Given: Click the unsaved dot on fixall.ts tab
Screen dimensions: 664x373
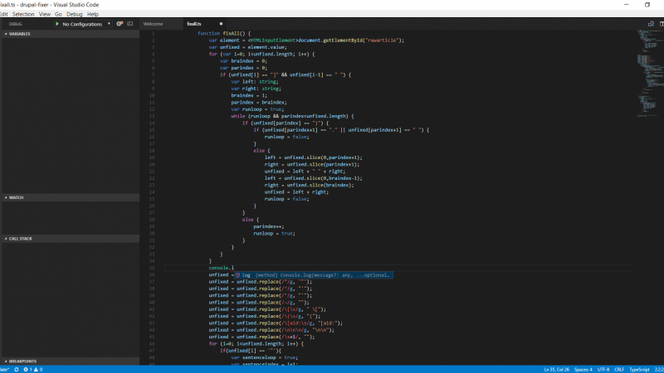Looking at the screenshot, I should click(x=221, y=24).
